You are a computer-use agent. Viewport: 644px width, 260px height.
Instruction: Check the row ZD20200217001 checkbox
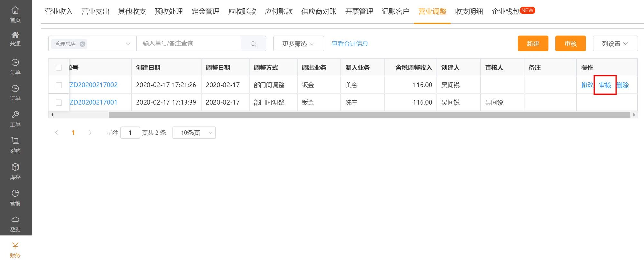tap(59, 102)
